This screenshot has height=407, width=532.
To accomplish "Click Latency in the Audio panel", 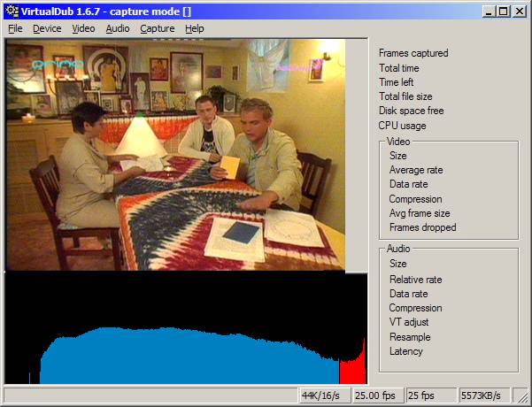I will pos(405,351).
